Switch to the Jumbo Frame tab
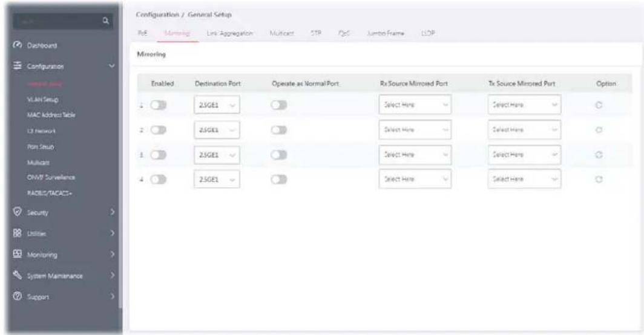The image size is (644, 335). coord(386,33)
